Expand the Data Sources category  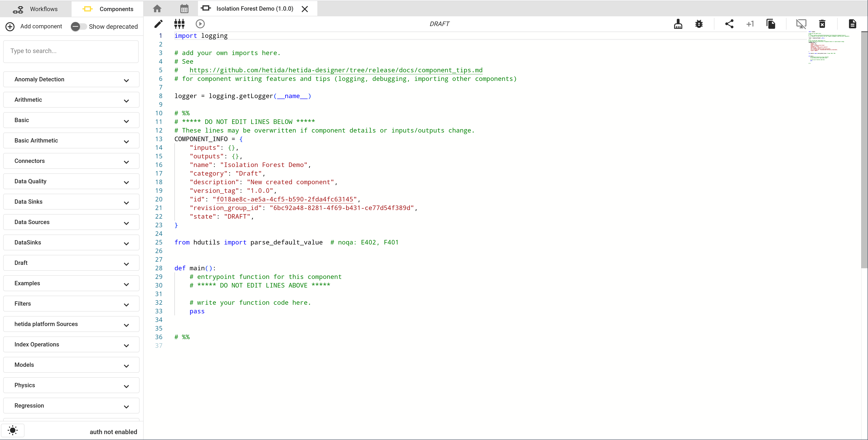coord(71,222)
